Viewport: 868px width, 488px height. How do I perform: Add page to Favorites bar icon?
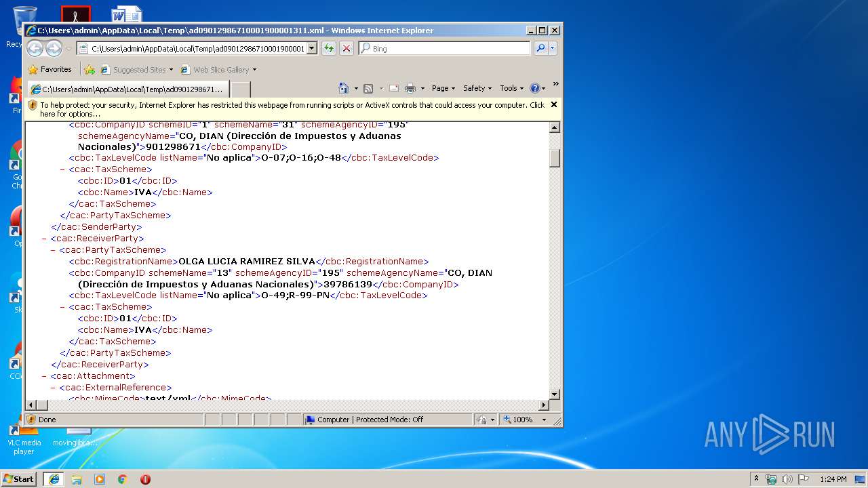point(89,69)
